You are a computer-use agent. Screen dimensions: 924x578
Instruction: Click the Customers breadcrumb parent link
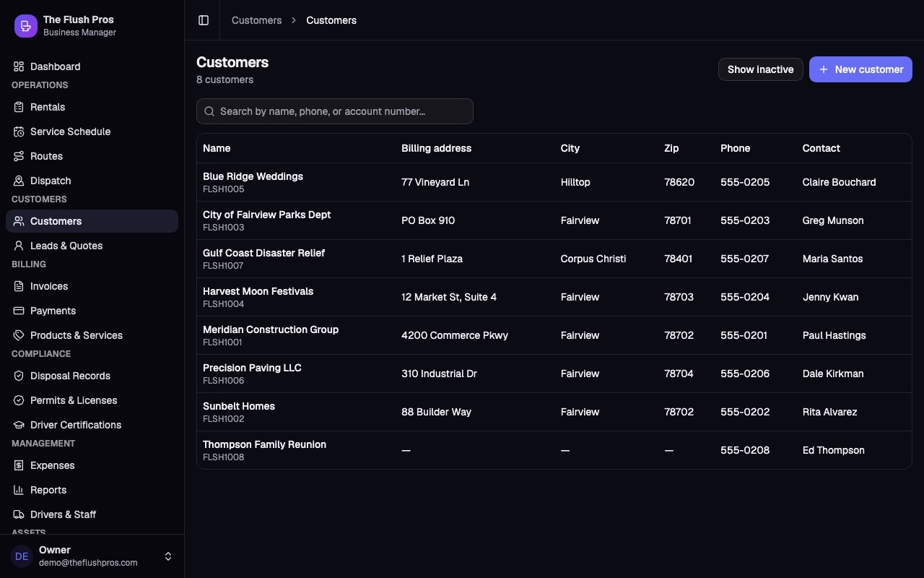point(256,20)
